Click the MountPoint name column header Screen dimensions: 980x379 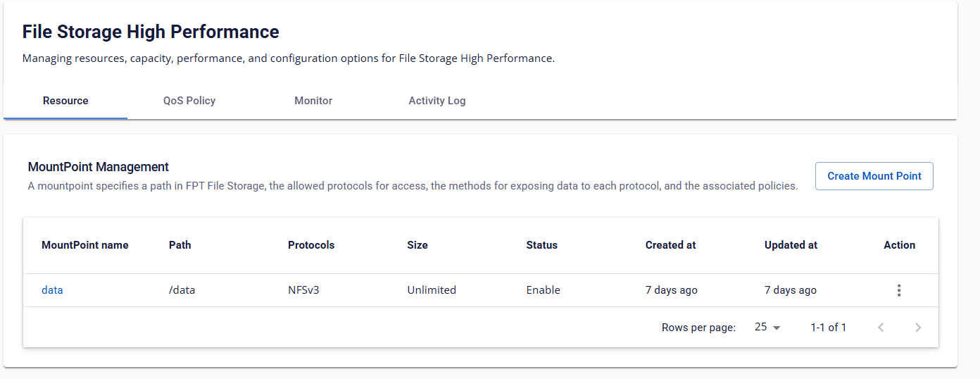pyautogui.click(x=85, y=245)
